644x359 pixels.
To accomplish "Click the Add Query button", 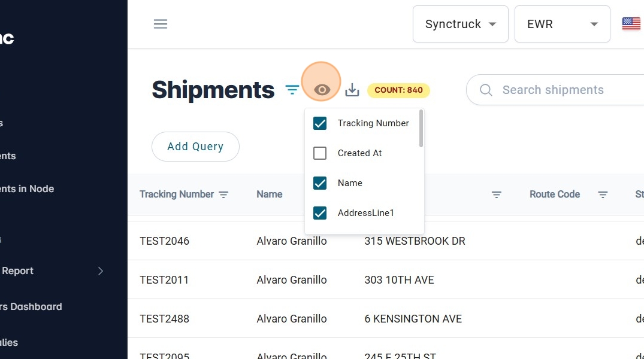I will [195, 147].
